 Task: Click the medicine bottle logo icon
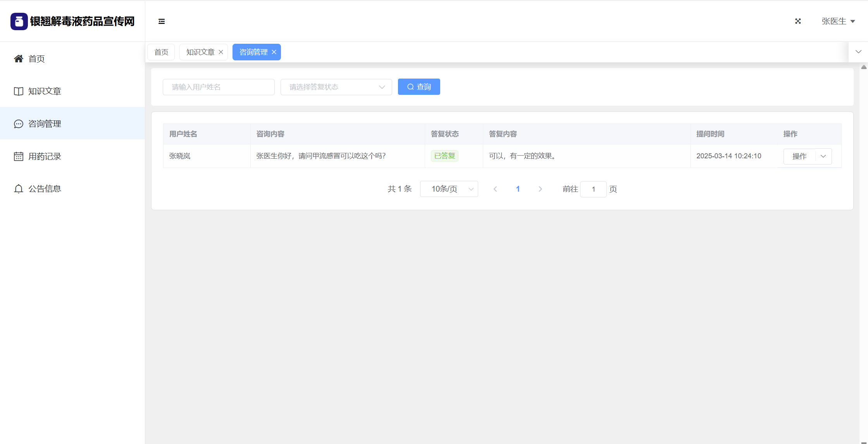point(19,21)
